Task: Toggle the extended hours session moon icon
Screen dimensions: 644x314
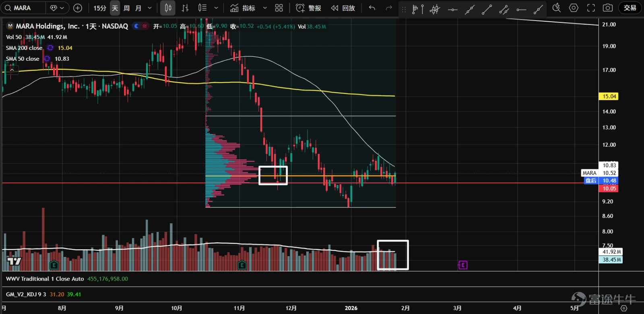Action: click(137, 26)
